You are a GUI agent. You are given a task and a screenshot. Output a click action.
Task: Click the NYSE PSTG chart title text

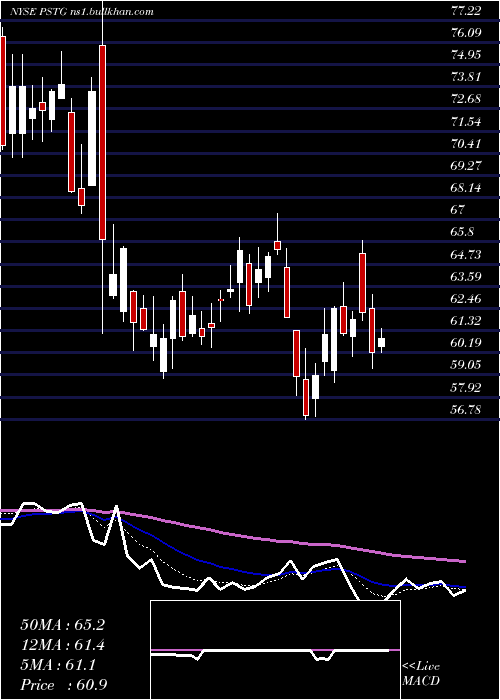(x=82, y=11)
